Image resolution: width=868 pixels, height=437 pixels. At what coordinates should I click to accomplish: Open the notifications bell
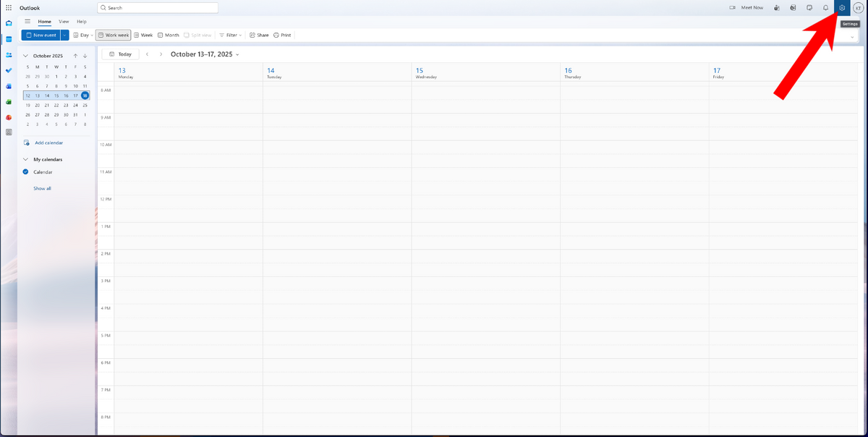pyautogui.click(x=825, y=8)
